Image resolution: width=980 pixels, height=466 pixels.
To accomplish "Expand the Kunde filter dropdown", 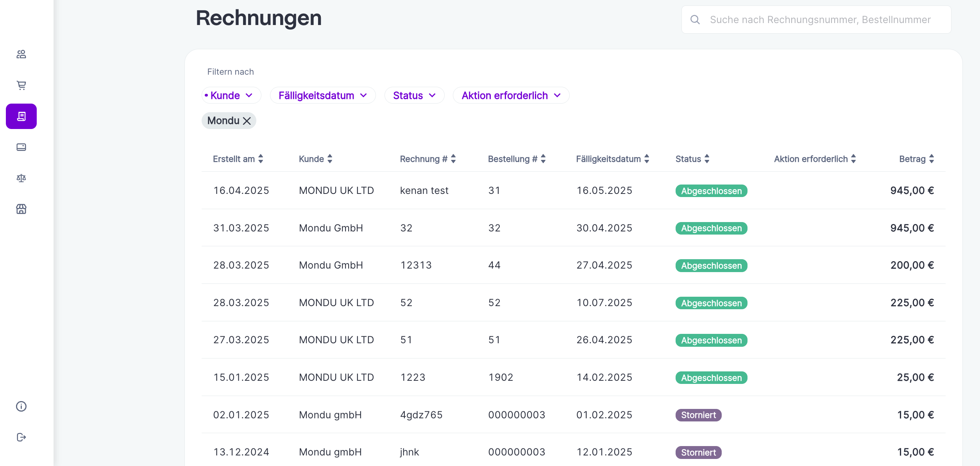I will [231, 95].
